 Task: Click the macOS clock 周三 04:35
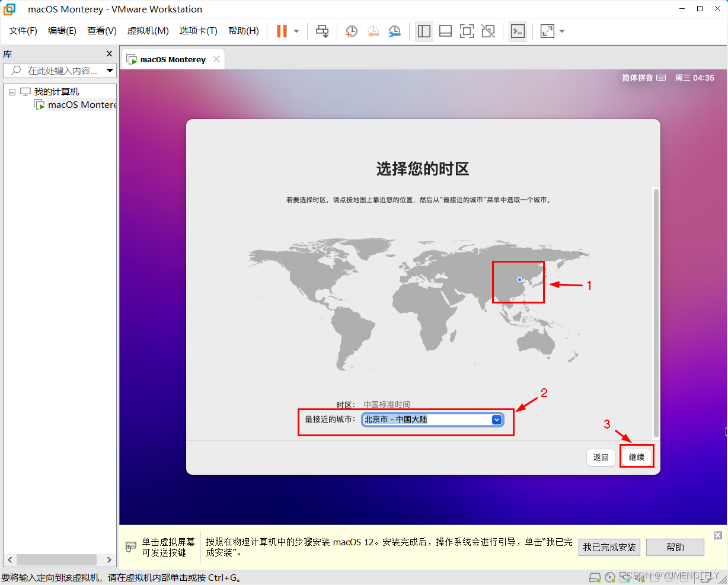[695, 78]
